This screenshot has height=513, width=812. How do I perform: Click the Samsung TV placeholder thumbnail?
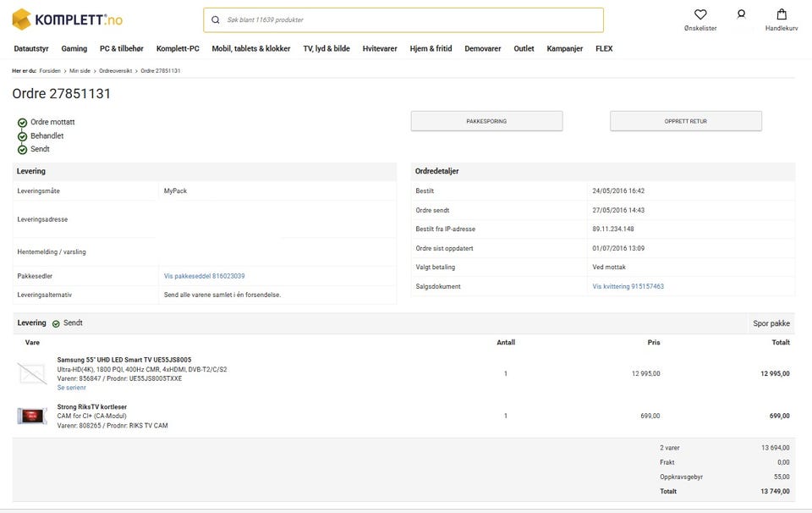point(32,373)
